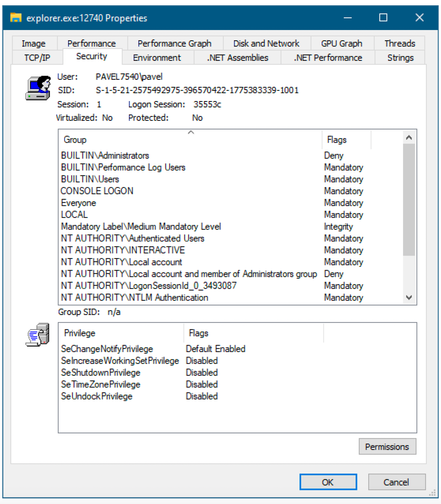Confirm with the OK button

pos(328,482)
